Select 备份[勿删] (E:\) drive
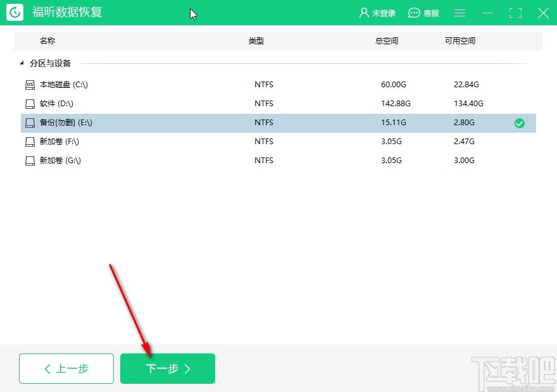Screen dimensions: 557x392 (278, 123)
